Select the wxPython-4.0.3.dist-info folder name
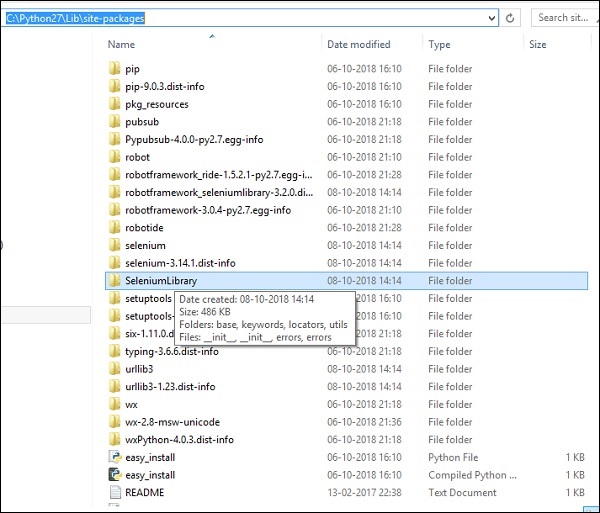 [x=179, y=440]
